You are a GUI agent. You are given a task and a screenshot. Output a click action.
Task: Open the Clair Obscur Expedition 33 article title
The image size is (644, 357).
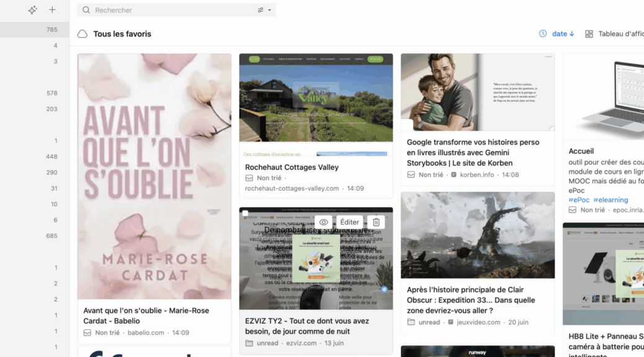click(471, 300)
